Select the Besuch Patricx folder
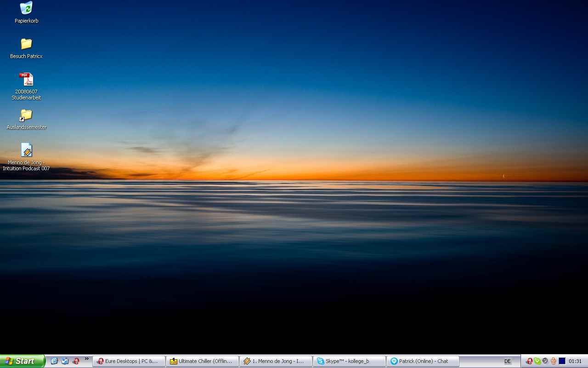 point(26,44)
